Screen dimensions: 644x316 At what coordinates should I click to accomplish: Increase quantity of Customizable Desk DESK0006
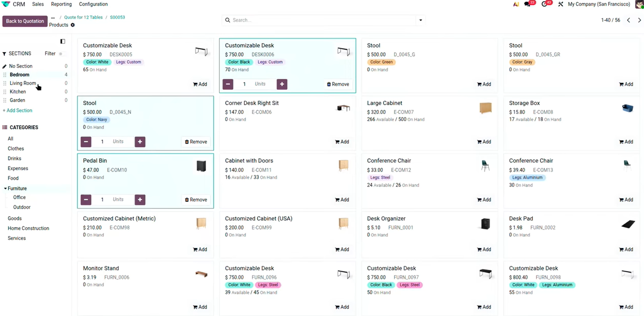click(282, 84)
